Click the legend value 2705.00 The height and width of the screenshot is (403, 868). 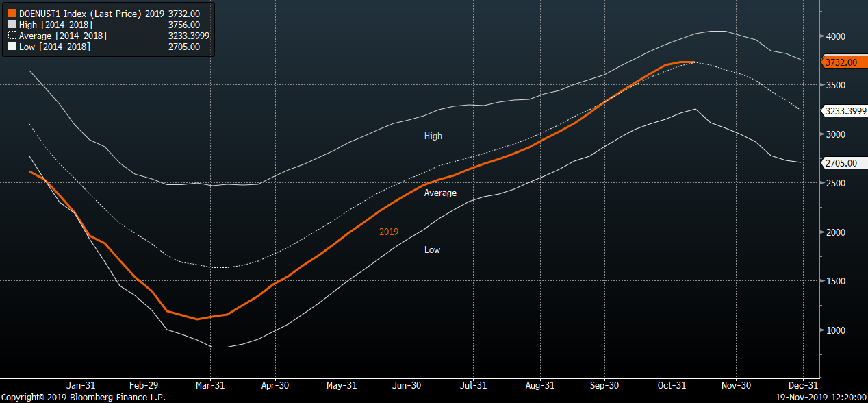[x=183, y=47]
